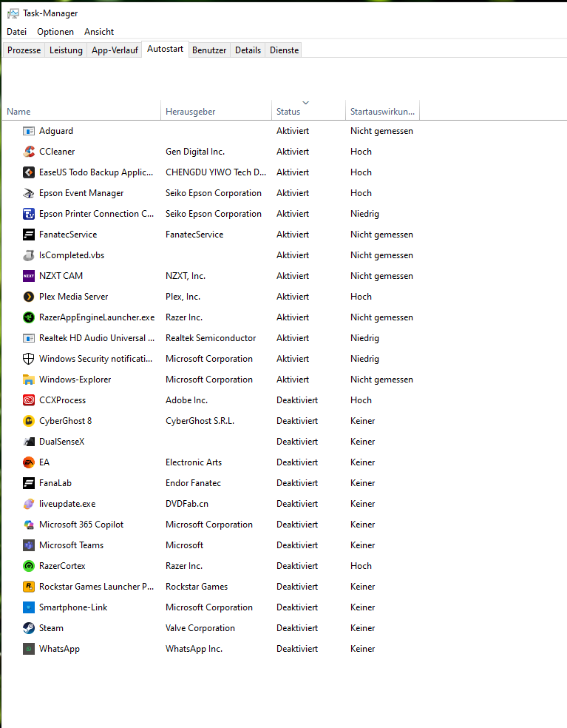Click the Task-Manager title bar icon

point(13,13)
